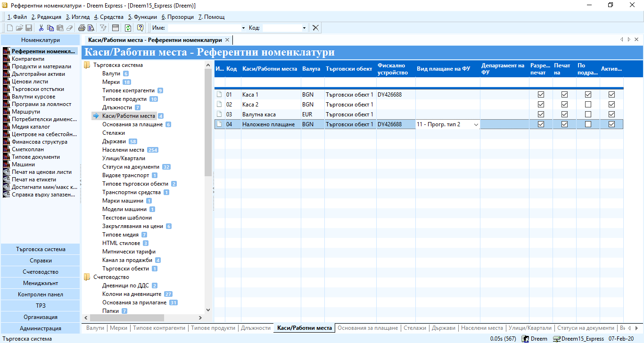
Task: Click the Print preview toolbar icon
Action: [x=91, y=28]
